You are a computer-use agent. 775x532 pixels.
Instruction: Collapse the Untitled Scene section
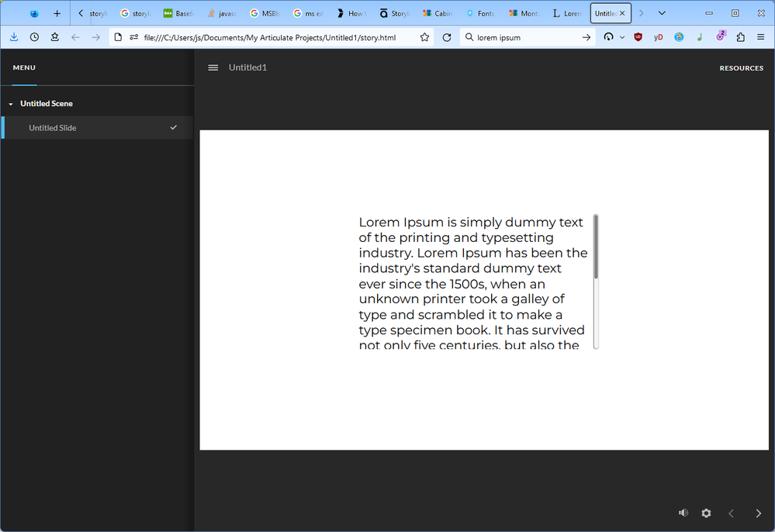(11, 104)
